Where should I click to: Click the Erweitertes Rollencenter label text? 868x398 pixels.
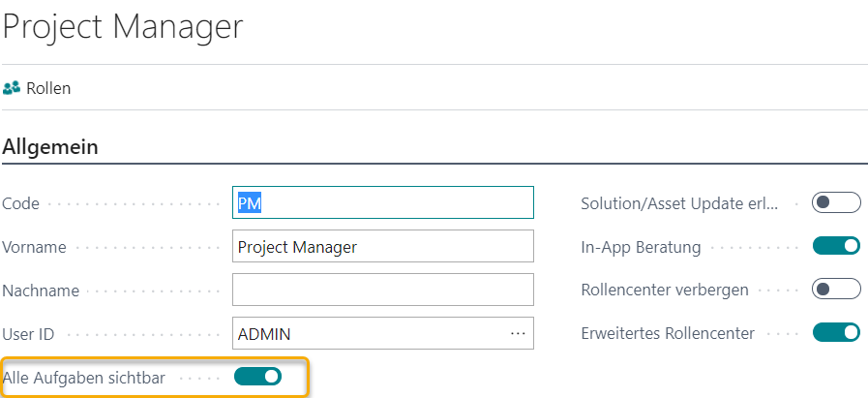668,333
